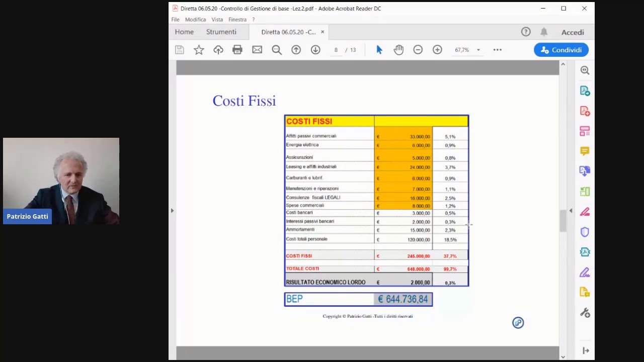Viewport: 644px width, 362px height.
Task: Click the Condividi share button
Action: [561, 50]
